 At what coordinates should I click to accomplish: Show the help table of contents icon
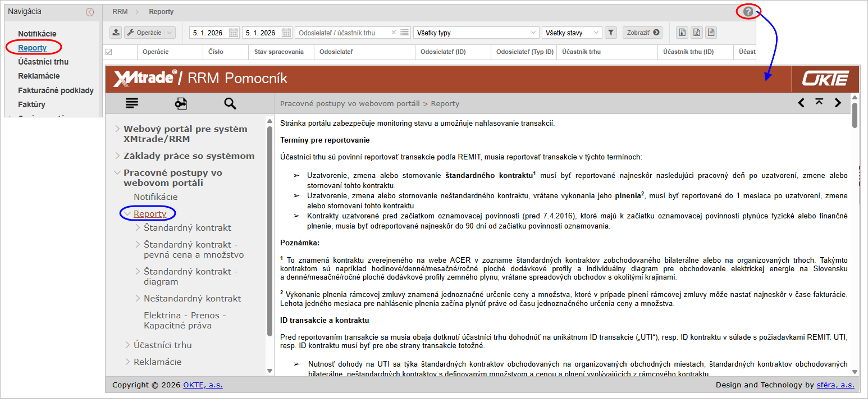pyautogui.click(x=132, y=103)
